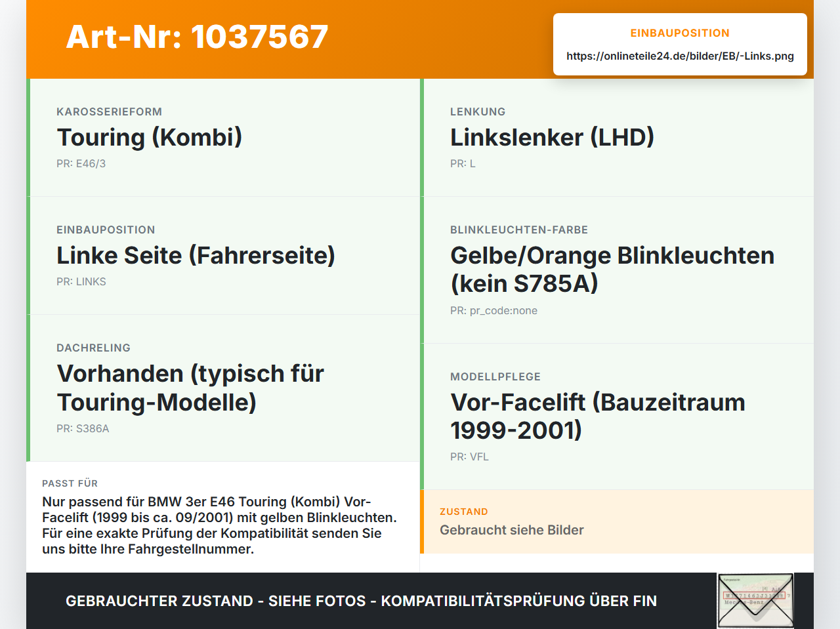Click the PR: VFL code label
This screenshot has width=840, height=629.
pyautogui.click(x=469, y=457)
